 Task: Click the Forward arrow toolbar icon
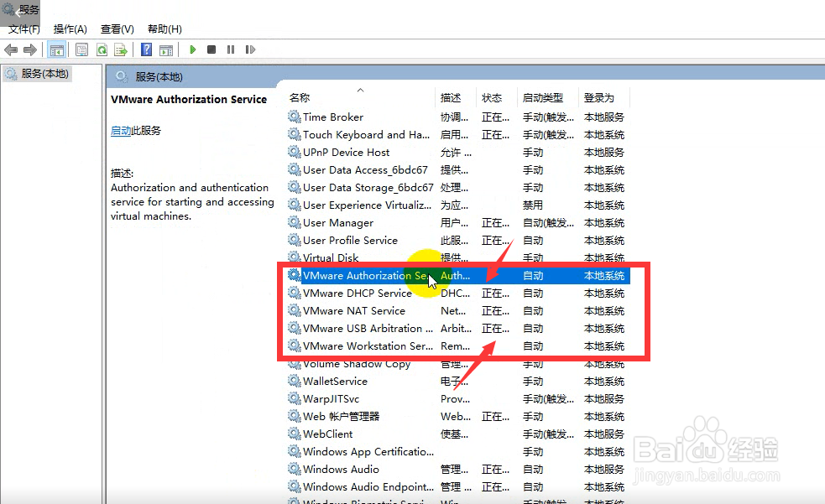click(x=30, y=50)
